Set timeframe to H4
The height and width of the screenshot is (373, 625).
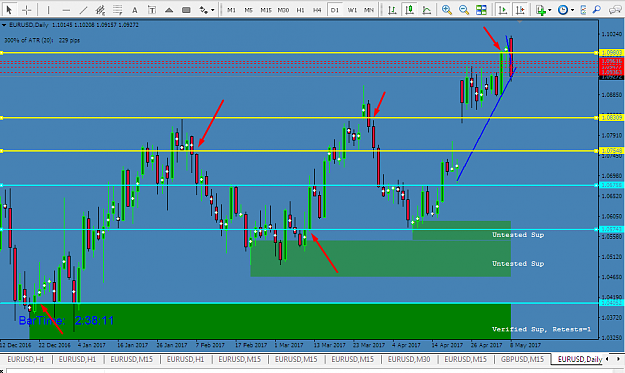pos(317,10)
